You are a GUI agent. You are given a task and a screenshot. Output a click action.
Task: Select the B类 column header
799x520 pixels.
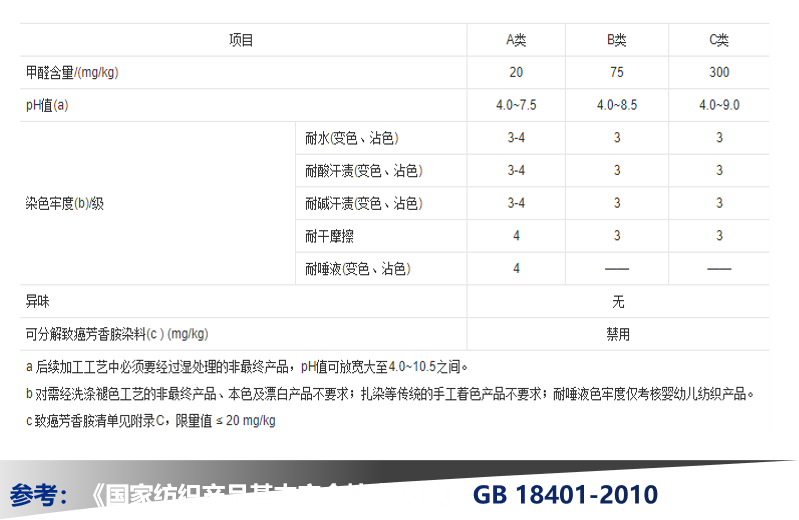(x=617, y=40)
